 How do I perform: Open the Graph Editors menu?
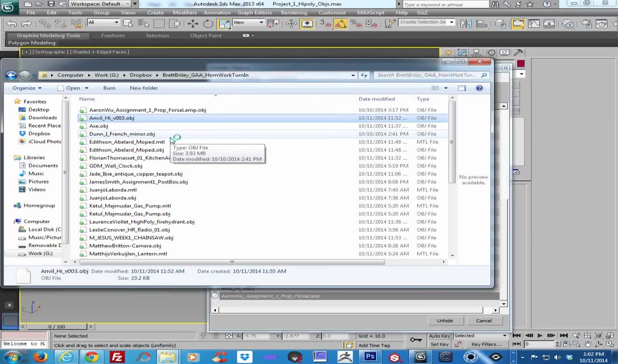tap(254, 13)
